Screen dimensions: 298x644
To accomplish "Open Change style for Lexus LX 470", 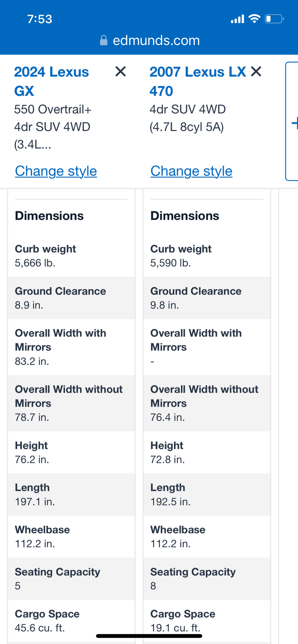I will coord(191,171).
